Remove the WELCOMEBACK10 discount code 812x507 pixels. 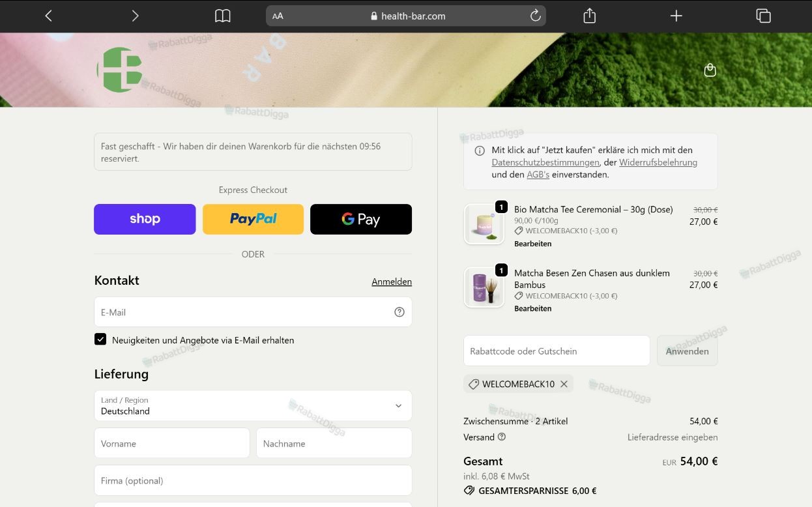point(564,384)
